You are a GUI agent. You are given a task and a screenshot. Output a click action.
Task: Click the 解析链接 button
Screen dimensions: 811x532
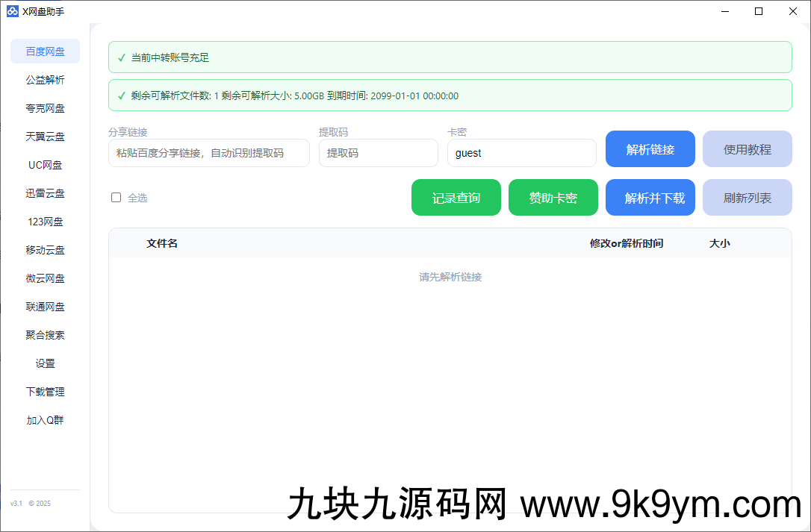click(650, 148)
